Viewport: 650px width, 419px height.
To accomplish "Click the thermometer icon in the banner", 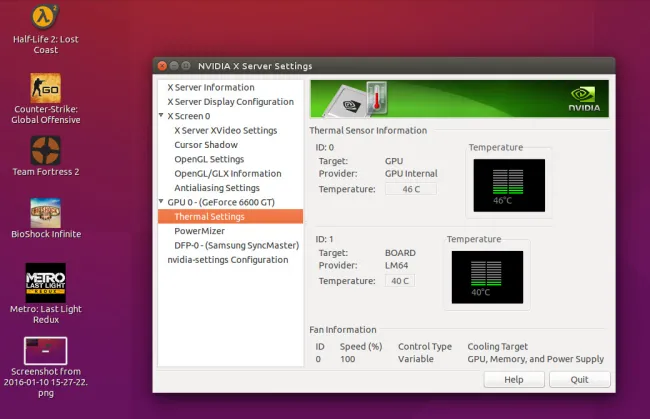I will click(x=377, y=98).
